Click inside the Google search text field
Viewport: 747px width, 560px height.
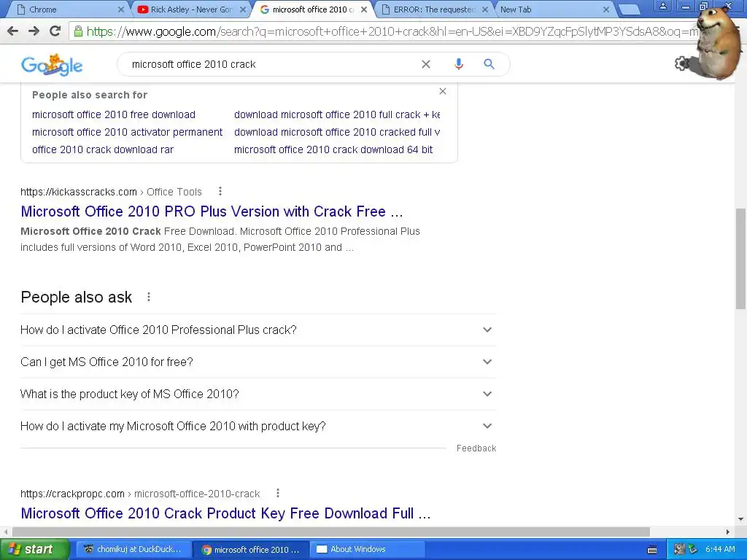click(271, 64)
